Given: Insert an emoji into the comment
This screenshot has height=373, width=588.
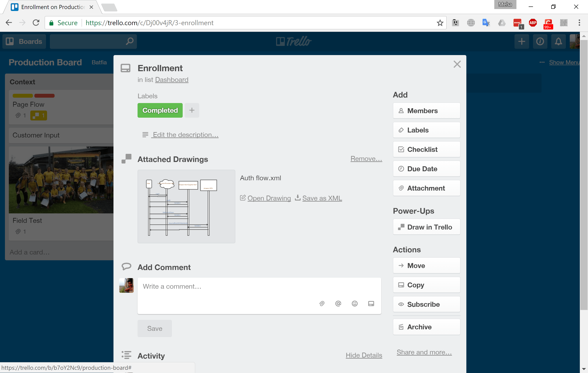Looking at the screenshot, I should click(x=355, y=304).
